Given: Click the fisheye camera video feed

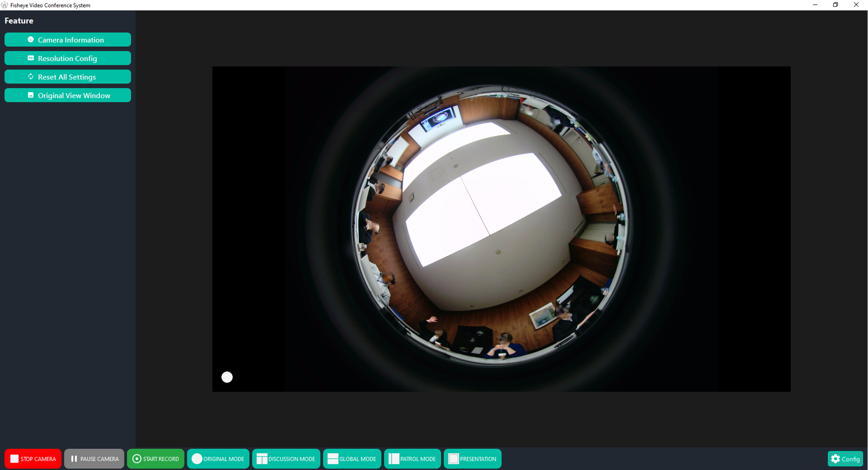Looking at the screenshot, I should click(501, 229).
